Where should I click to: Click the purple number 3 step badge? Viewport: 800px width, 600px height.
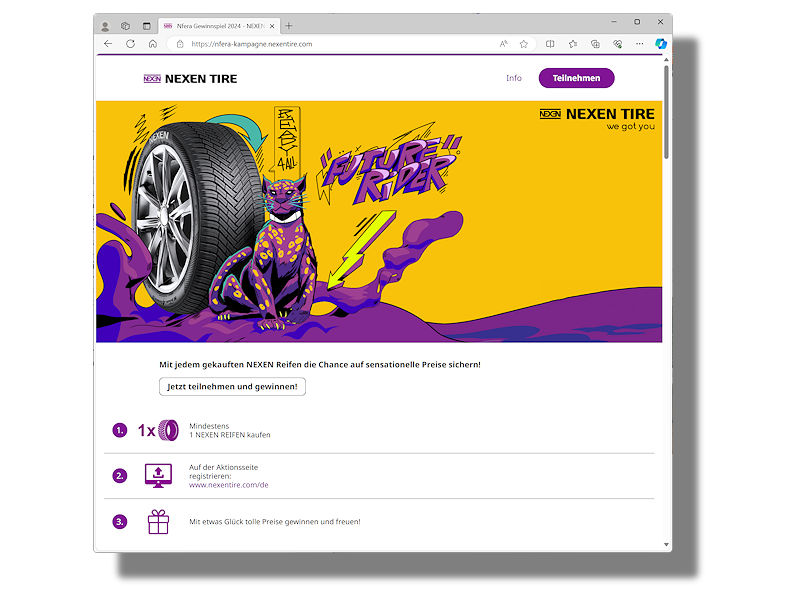119,522
